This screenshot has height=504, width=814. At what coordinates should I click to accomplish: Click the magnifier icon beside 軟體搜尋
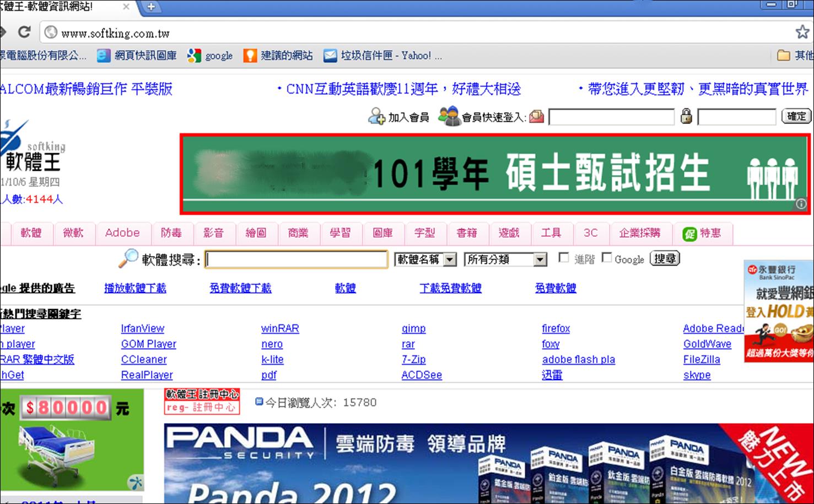pos(128,258)
